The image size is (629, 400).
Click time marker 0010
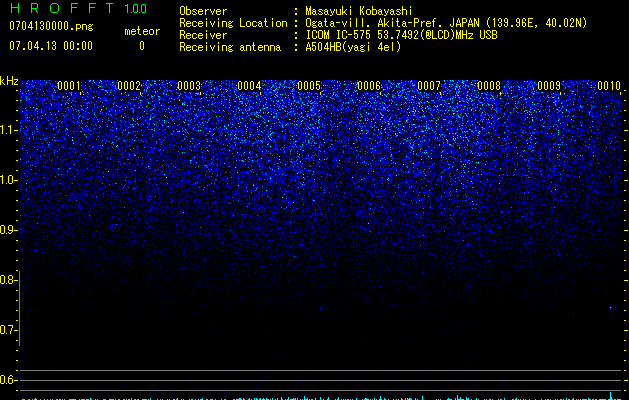pyautogui.click(x=609, y=86)
